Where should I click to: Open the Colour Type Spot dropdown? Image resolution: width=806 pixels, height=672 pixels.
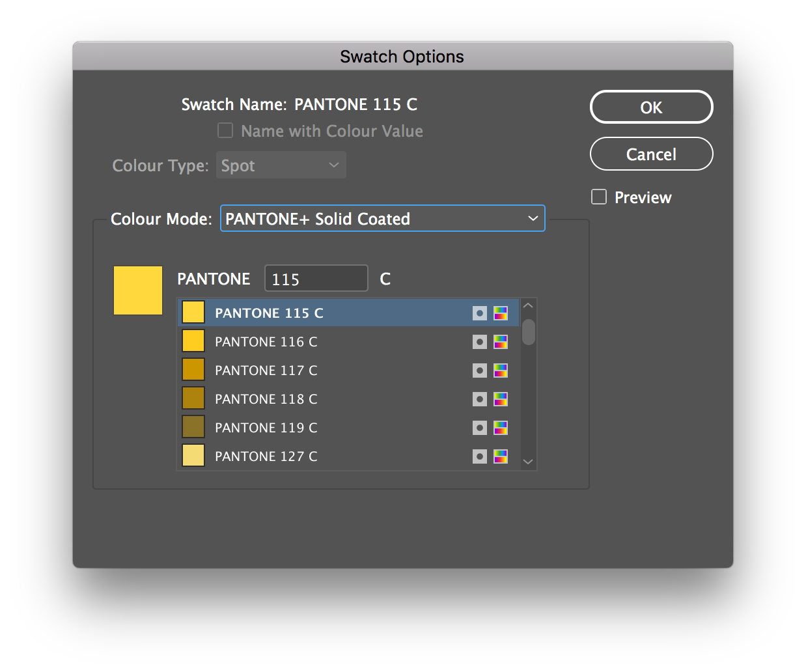pos(281,165)
